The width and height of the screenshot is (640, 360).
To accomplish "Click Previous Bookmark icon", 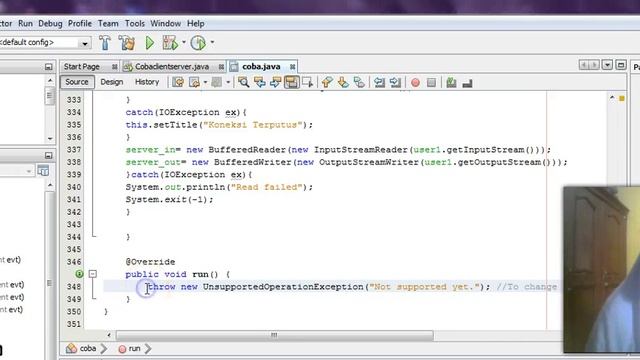I will point(327,82).
